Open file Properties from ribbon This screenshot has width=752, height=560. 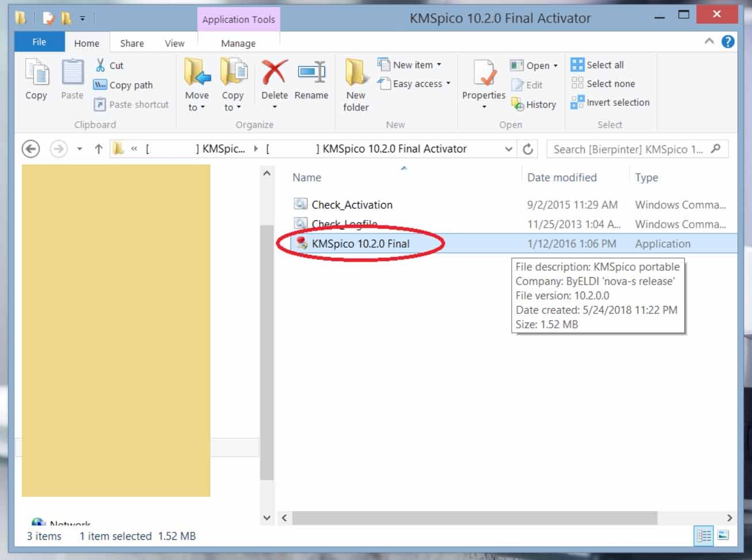484,84
